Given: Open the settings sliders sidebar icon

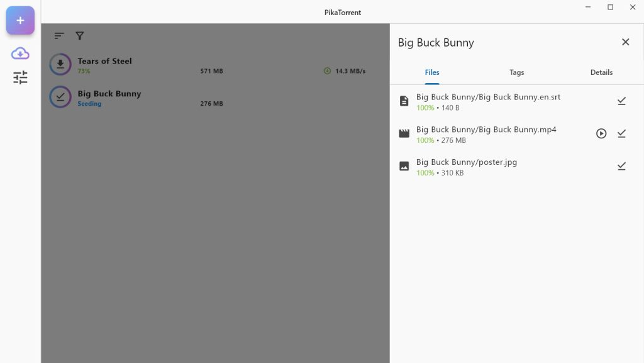Looking at the screenshot, I should [20, 77].
